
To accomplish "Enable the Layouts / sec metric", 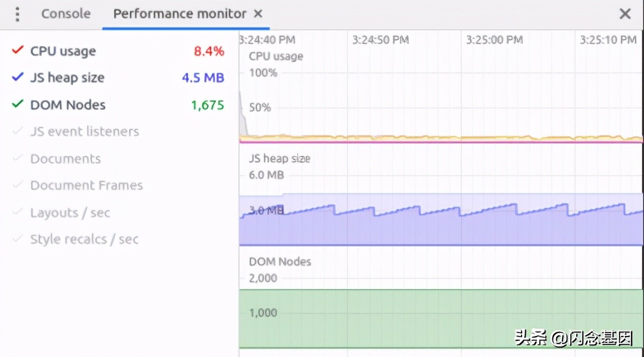I will [18, 212].
